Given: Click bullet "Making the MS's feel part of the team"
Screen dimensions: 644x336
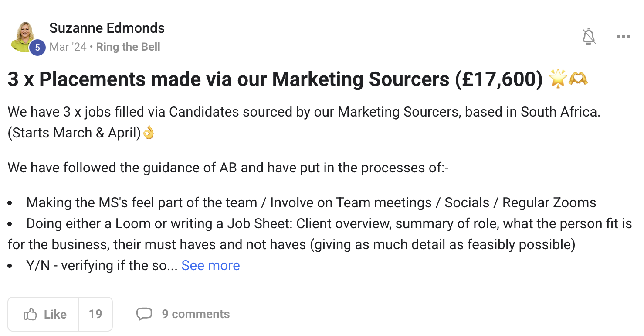Looking at the screenshot, I should (x=311, y=202).
